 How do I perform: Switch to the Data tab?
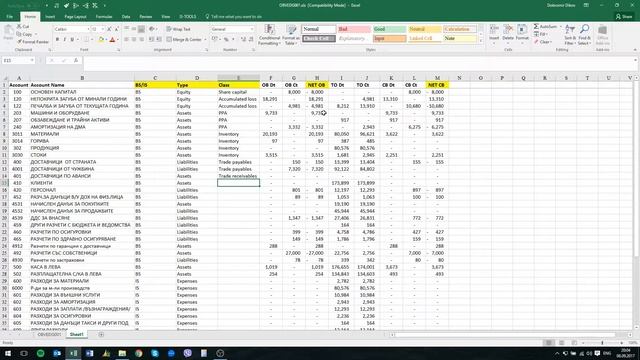[126, 17]
